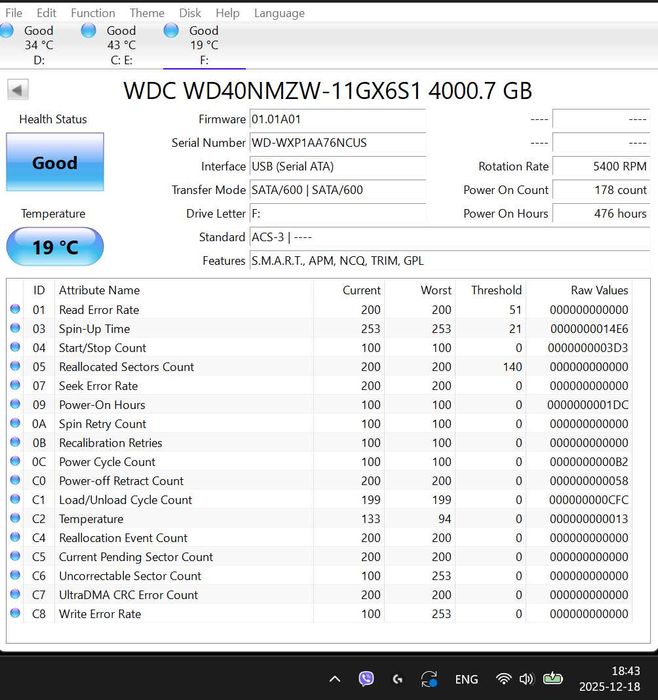The height and width of the screenshot is (700, 658).
Task: Click the Power On Count value box
Action: 601,190
